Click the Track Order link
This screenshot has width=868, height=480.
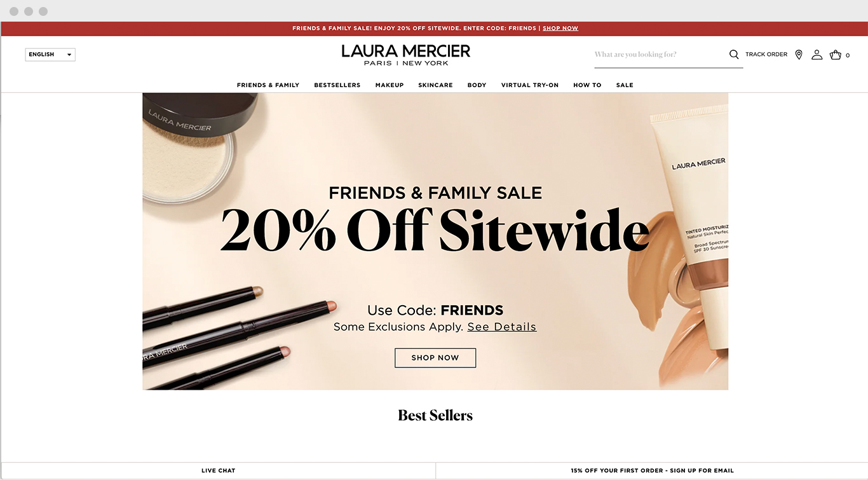coord(766,55)
